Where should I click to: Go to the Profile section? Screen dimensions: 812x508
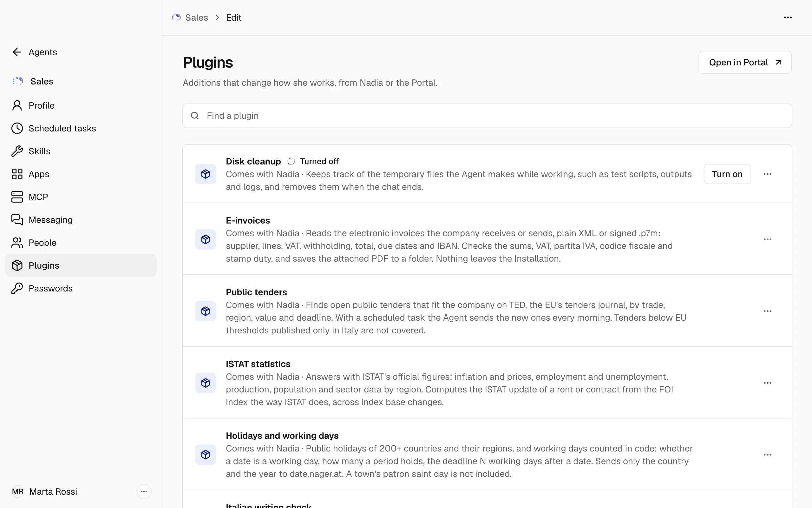81,105
